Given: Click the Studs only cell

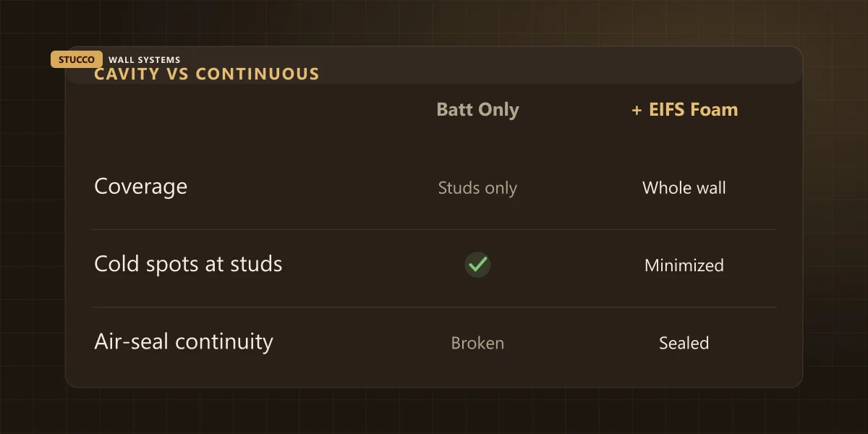Looking at the screenshot, I should (477, 188).
